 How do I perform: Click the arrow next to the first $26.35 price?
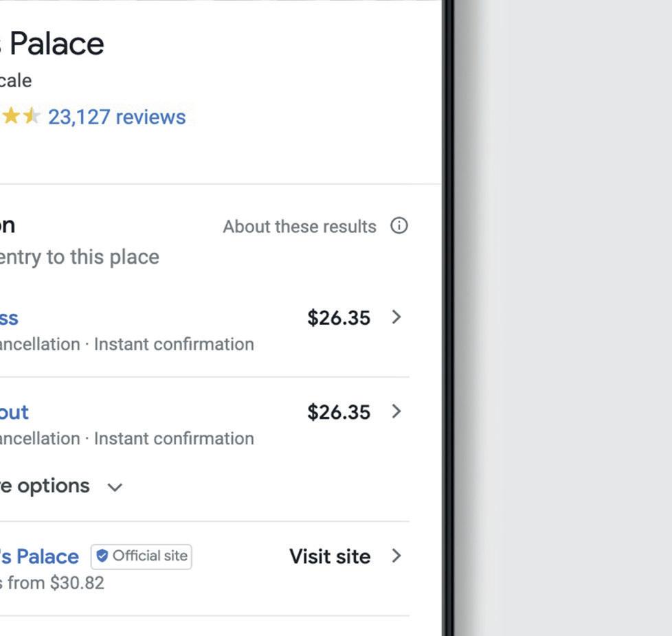[x=396, y=317]
